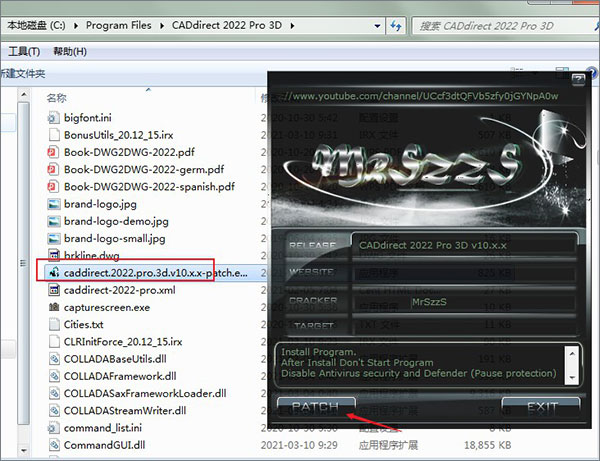
Task: Click the COLLADABaseUtils.dll gear icon
Action: coord(54,359)
